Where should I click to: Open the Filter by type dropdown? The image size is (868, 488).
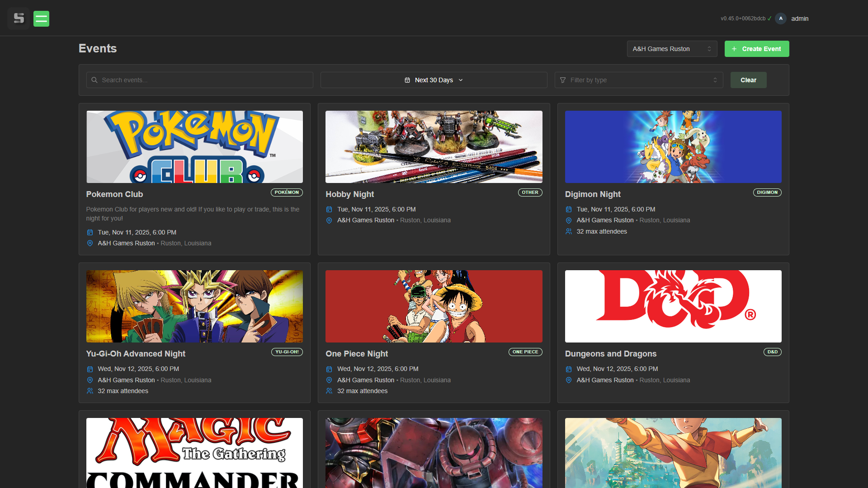pos(638,80)
